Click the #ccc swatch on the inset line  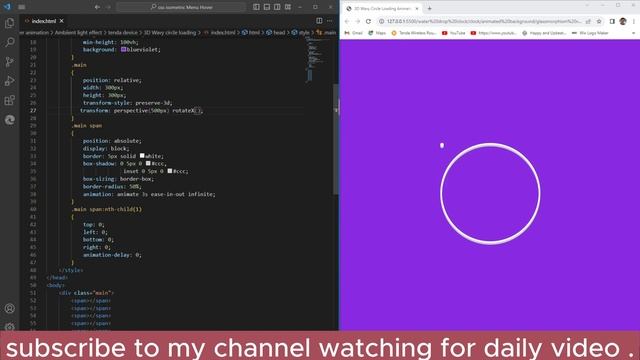(170, 171)
